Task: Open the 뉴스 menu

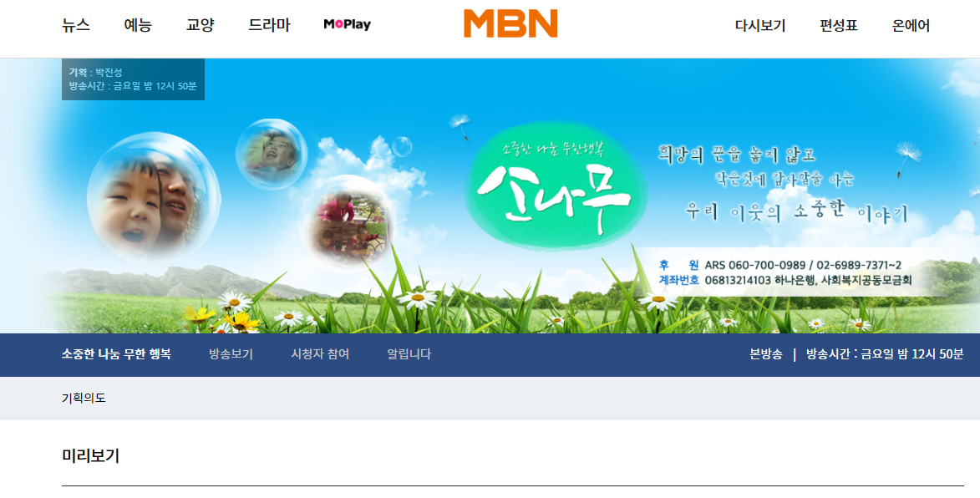Action: click(x=76, y=25)
